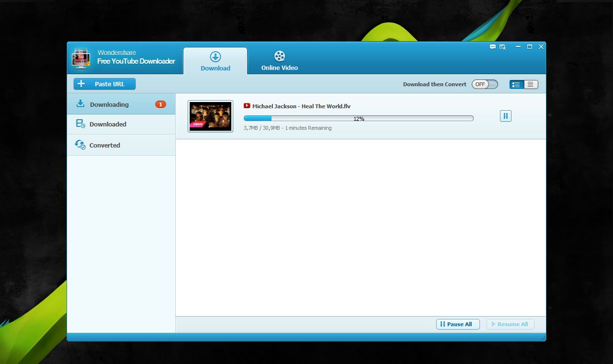Switch to detailed list view
This screenshot has height=364, width=613.
coord(516,84)
